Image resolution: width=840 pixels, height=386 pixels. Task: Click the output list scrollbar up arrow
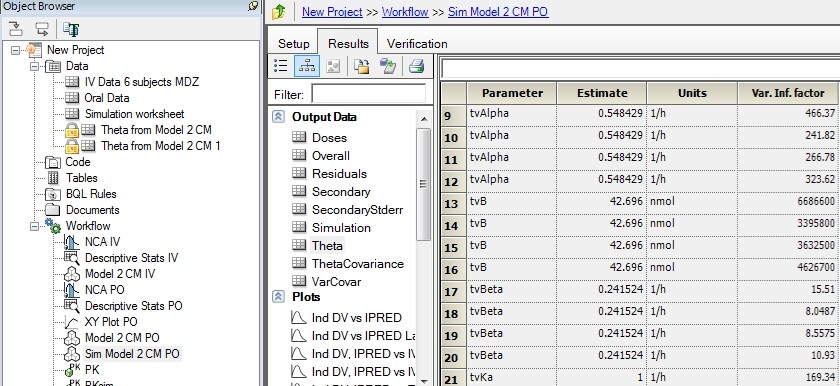tap(423, 119)
